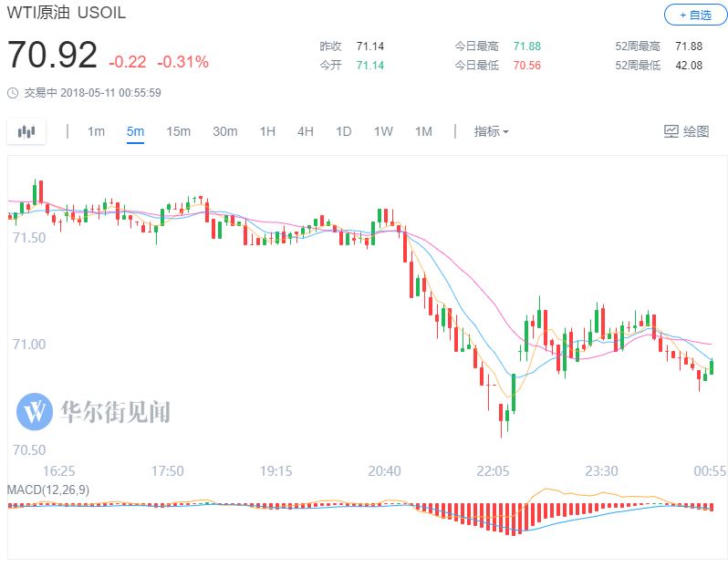Switch chart to 15m interval
This screenshot has height=567, width=728.
tap(178, 132)
